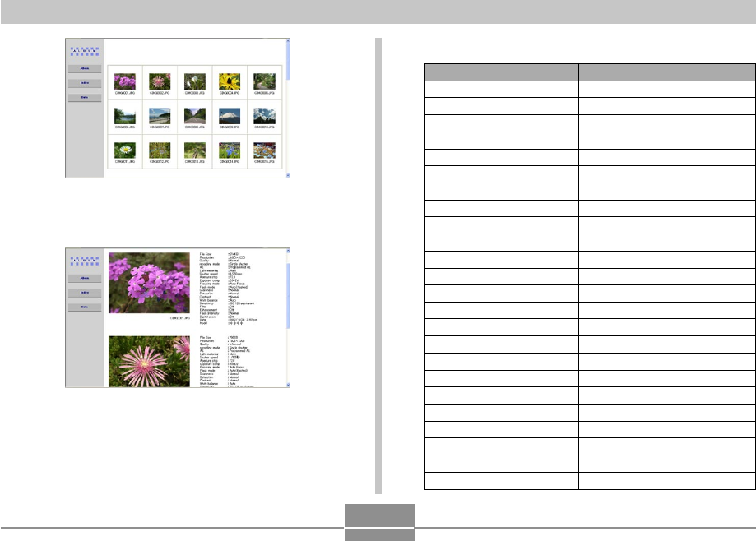
Task: Click the Info button in the thumbnail index window
Action: [85, 97]
